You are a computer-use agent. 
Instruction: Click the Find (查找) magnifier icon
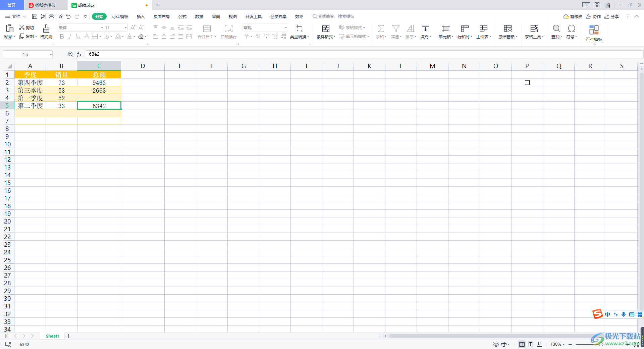click(556, 29)
